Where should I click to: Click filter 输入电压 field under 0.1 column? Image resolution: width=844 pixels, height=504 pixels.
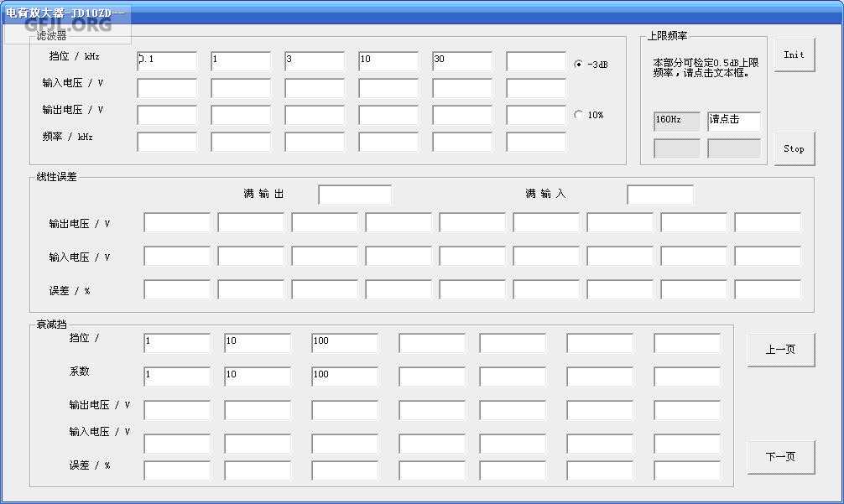pyautogui.click(x=167, y=88)
